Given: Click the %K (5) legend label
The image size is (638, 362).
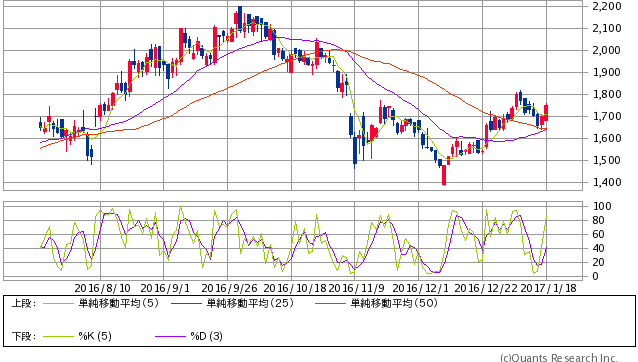Looking at the screenshot, I should click(95, 336).
